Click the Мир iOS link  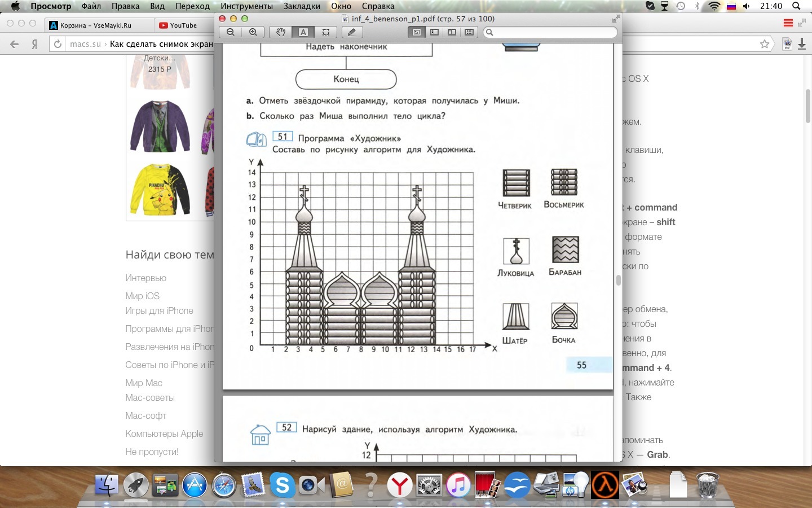pyautogui.click(x=143, y=296)
